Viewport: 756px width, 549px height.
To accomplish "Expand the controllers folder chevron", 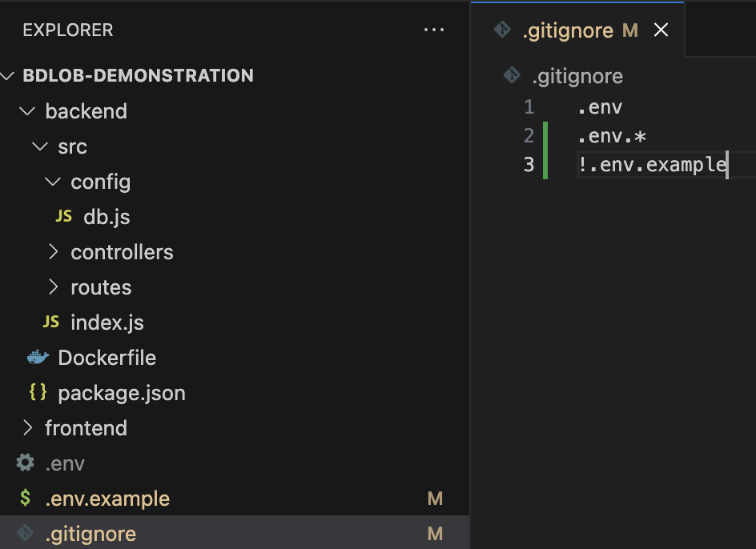I will 53,251.
